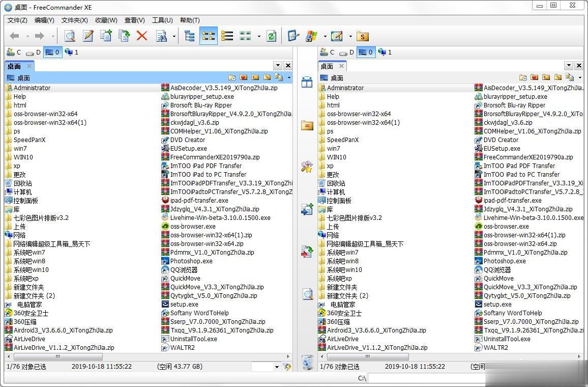Click the copy files toolbar icon
The image size is (588, 387).
[106, 36]
